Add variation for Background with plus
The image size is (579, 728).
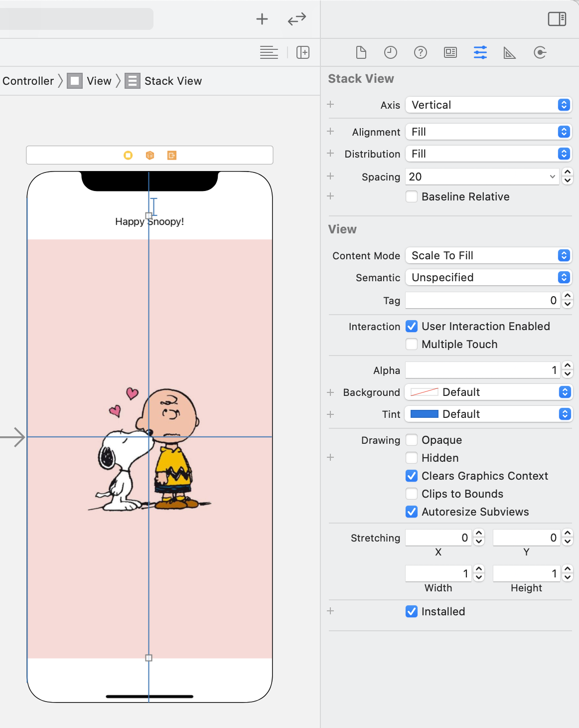[330, 392]
